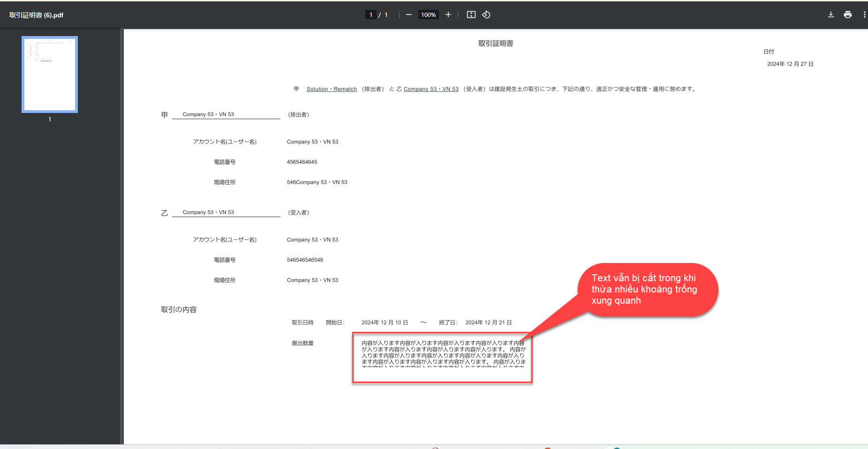
Task: Rotate the PDF counterclockwise
Action: [x=486, y=15]
